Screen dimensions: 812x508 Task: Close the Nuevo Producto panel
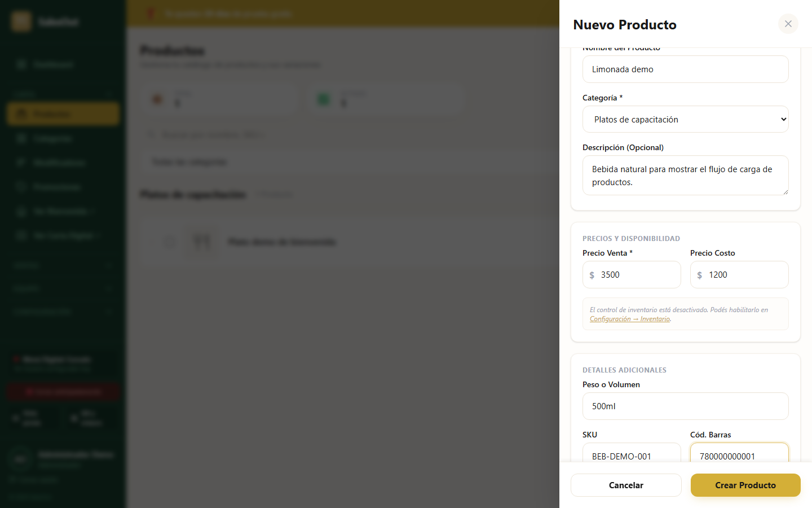788,24
